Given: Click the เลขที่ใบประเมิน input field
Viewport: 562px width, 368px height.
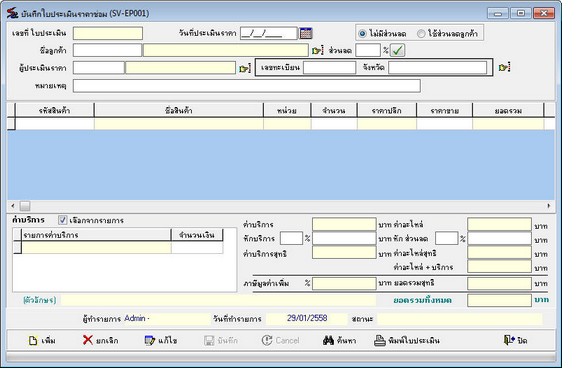Looking at the screenshot, I should coord(108,33).
